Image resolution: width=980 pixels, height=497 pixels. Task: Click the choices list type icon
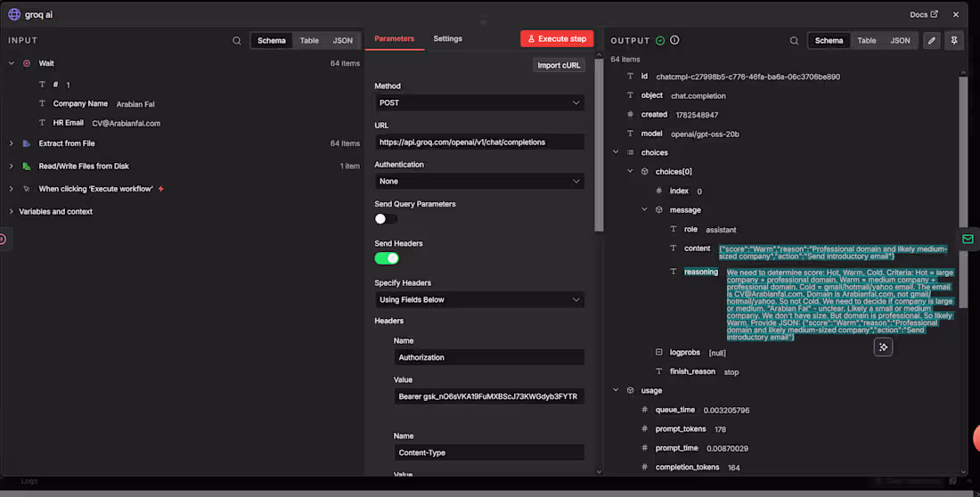[x=630, y=152]
